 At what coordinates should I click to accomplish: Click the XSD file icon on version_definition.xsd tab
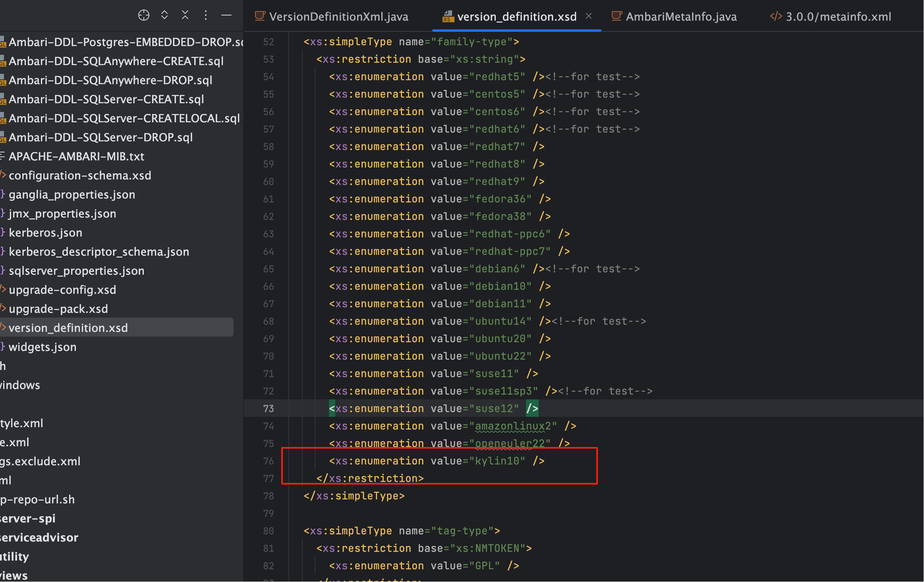448,17
